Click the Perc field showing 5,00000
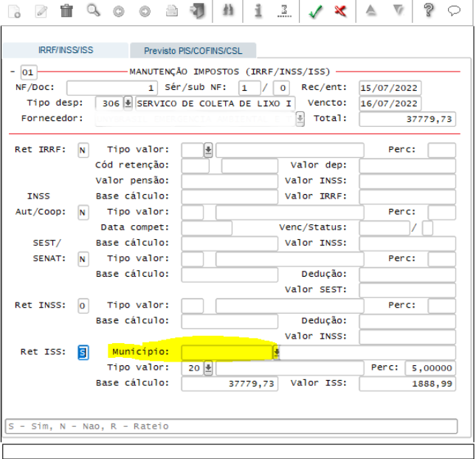This screenshot has width=476, height=459. pos(430,368)
